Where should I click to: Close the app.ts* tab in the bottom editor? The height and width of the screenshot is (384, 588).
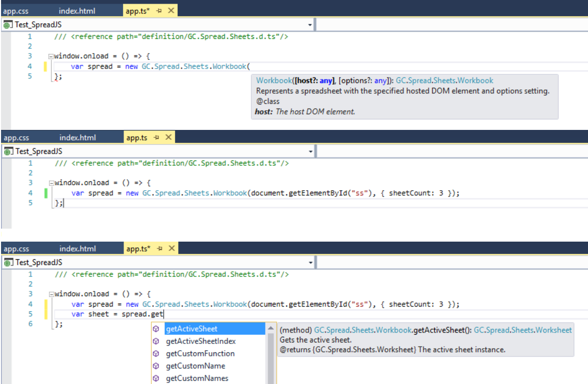[170, 249]
